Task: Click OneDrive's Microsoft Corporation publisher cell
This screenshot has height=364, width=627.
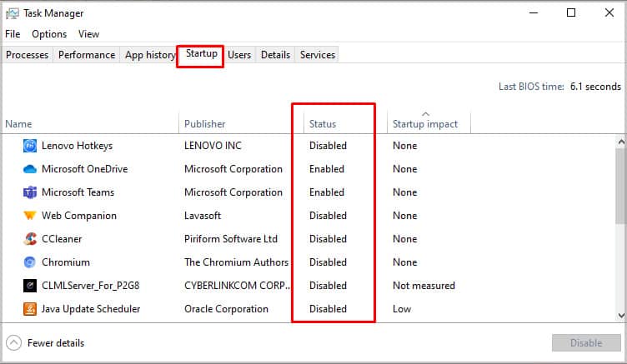Action: point(233,169)
